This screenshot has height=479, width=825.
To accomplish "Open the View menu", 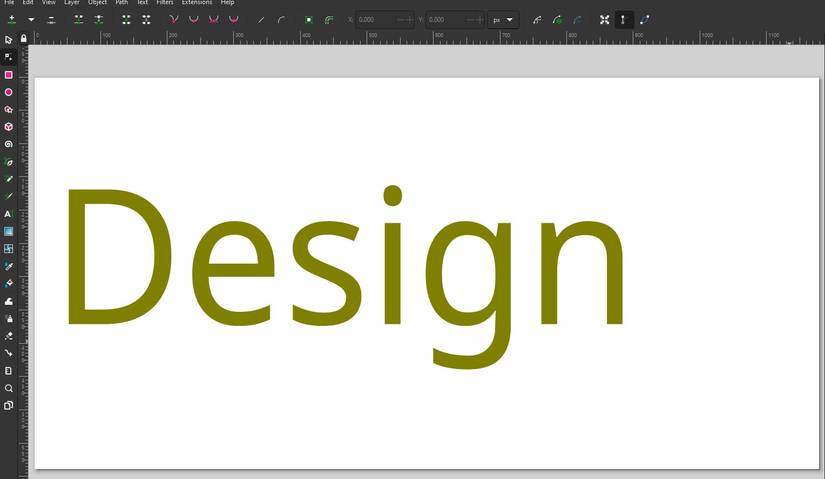I will coord(48,3).
